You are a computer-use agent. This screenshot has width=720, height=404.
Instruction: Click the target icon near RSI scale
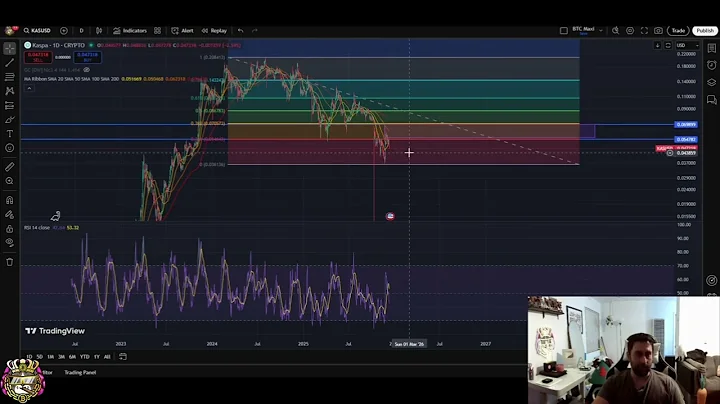tap(711, 281)
